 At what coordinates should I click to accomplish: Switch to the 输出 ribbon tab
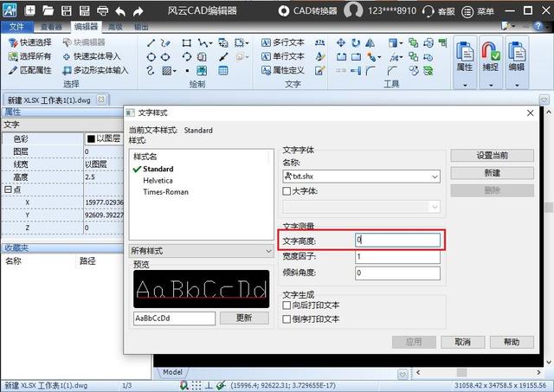pos(141,27)
